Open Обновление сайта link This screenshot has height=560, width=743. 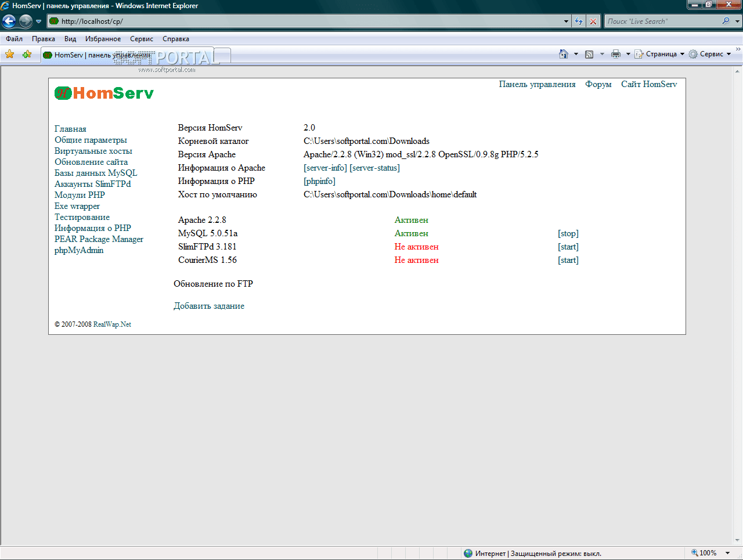(x=91, y=162)
